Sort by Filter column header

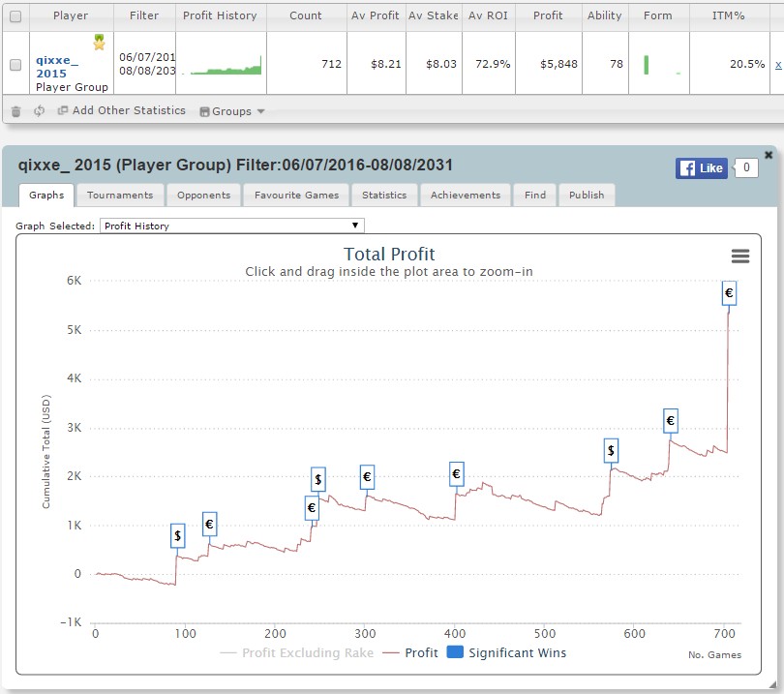(x=144, y=15)
